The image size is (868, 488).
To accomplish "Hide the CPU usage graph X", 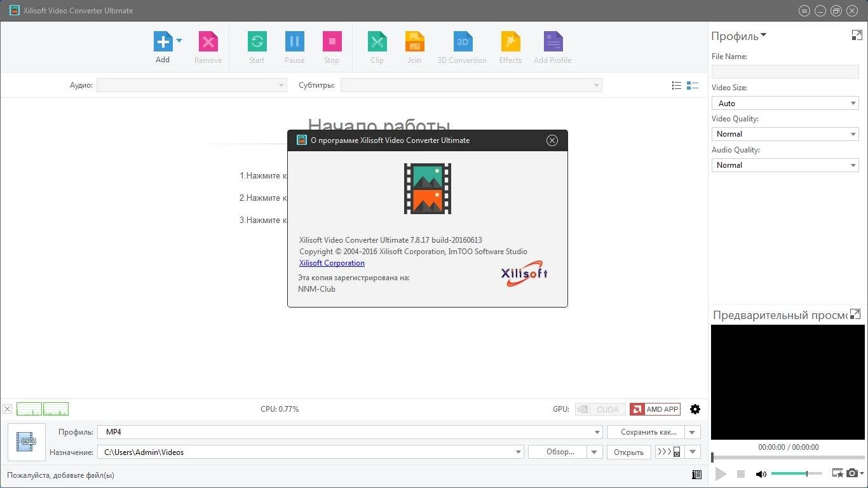I will 7,409.
